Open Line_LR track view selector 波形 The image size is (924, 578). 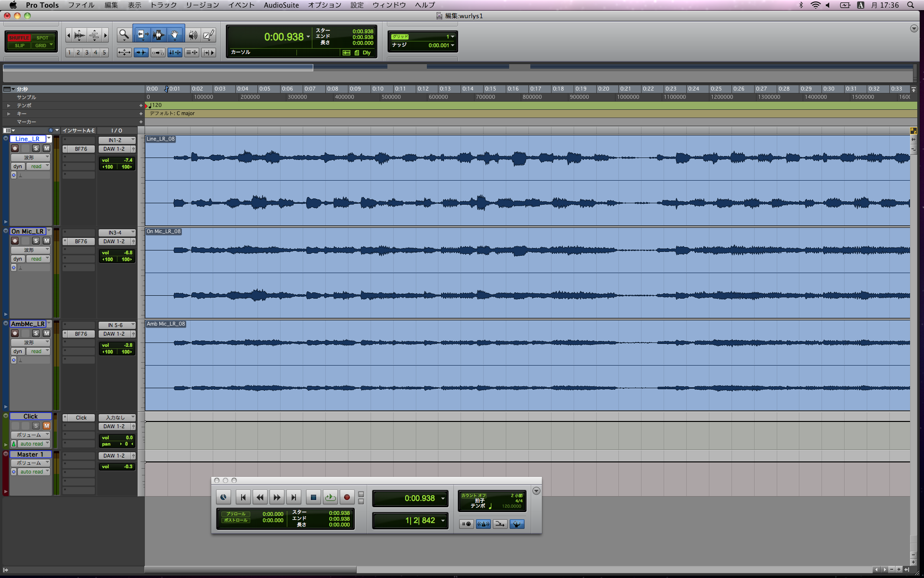click(x=31, y=158)
